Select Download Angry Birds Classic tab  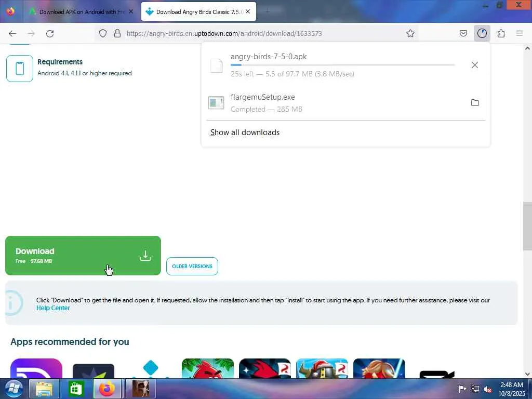(x=198, y=11)
